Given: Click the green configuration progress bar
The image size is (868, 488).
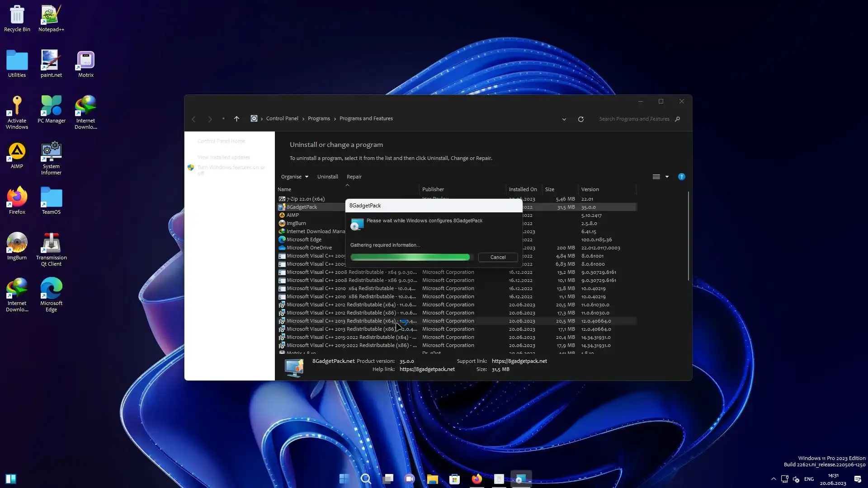Looking at the screenshot, I should click(x=410, y=257).
